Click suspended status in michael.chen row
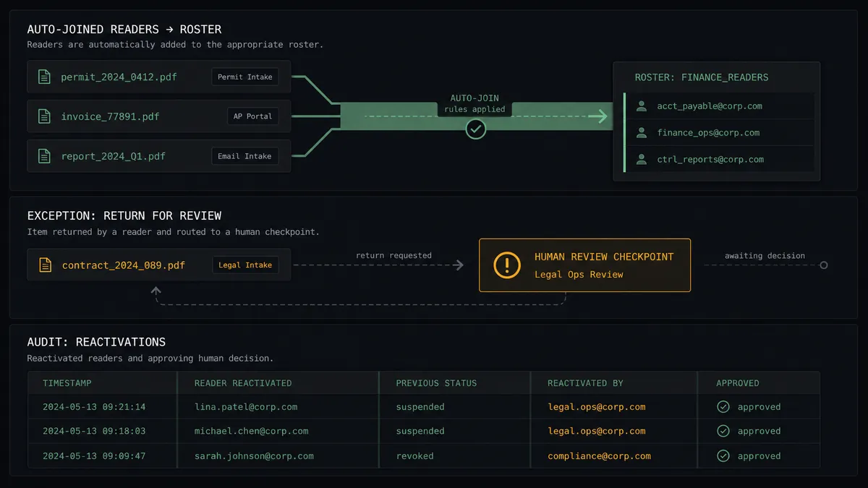The image size is (868, 488). pyautogui.click(x=420, y=431)
